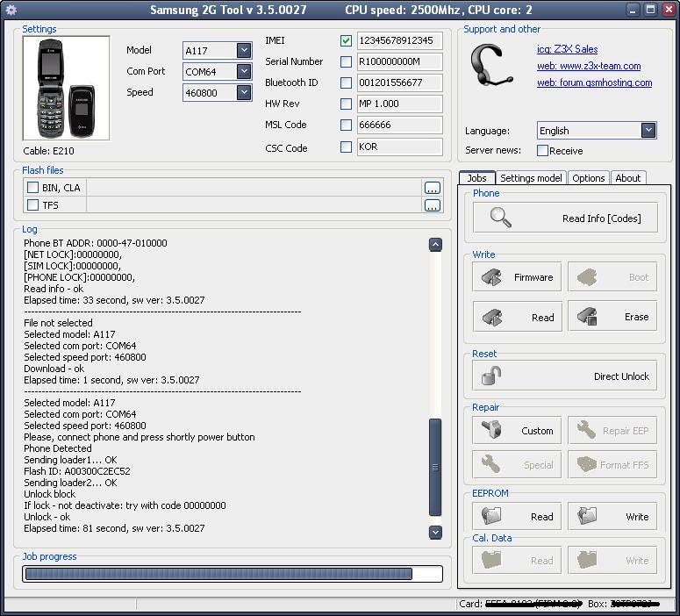Go to the Options tab
The height and width of the screenshot is (616, 680).
click(588, 178)
